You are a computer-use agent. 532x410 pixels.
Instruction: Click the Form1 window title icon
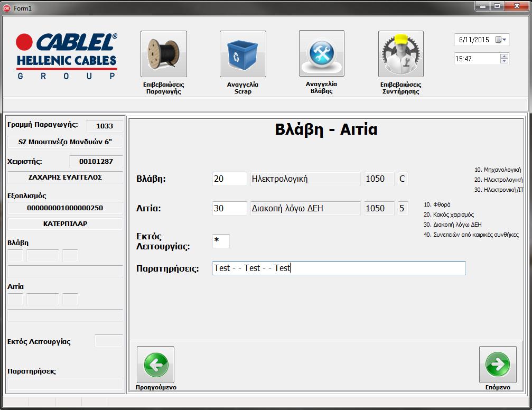pos(6,8)
